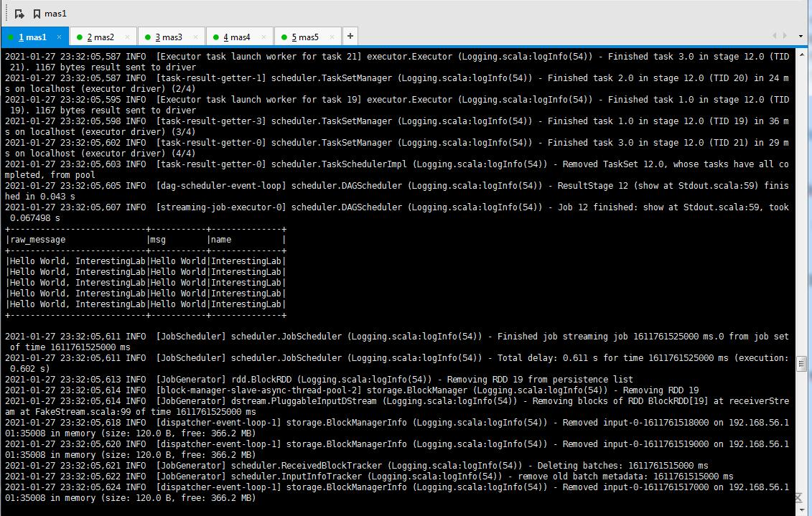Click the X icon above scrollbar down arrow
This screenshot has height=516, width=812.
[798, 498]
